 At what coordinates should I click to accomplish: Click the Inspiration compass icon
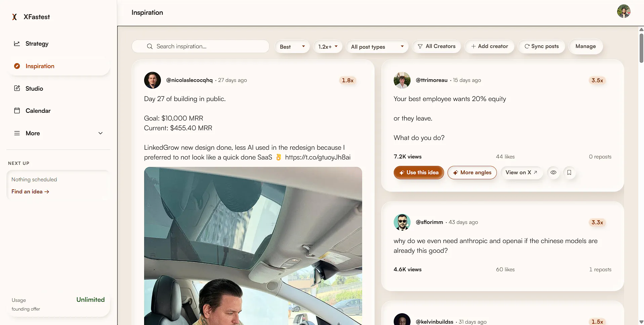pos(17,66)
